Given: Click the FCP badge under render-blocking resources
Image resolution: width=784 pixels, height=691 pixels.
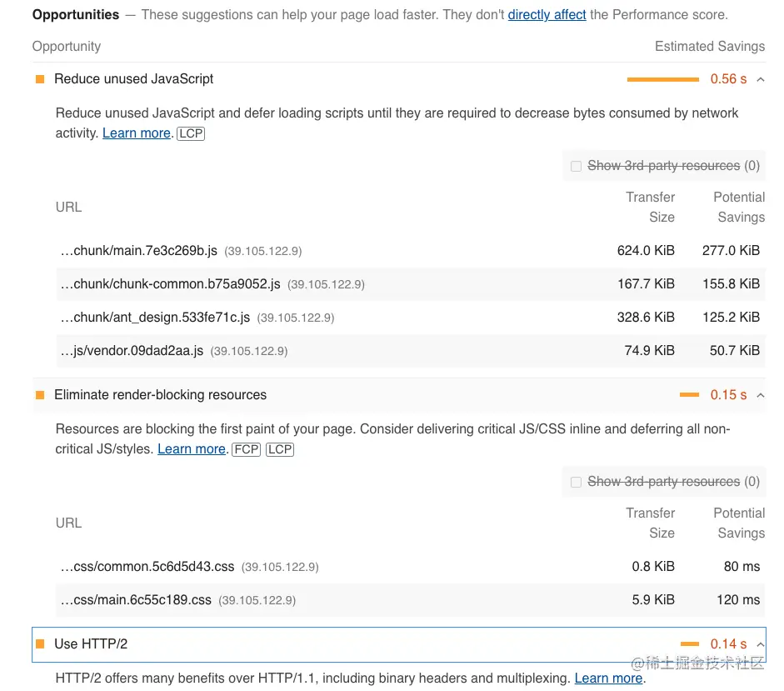Looking at the screenshot, I should [247, 449].
